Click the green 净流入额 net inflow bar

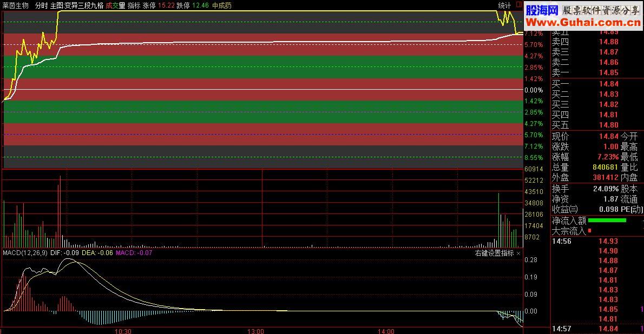607,221
